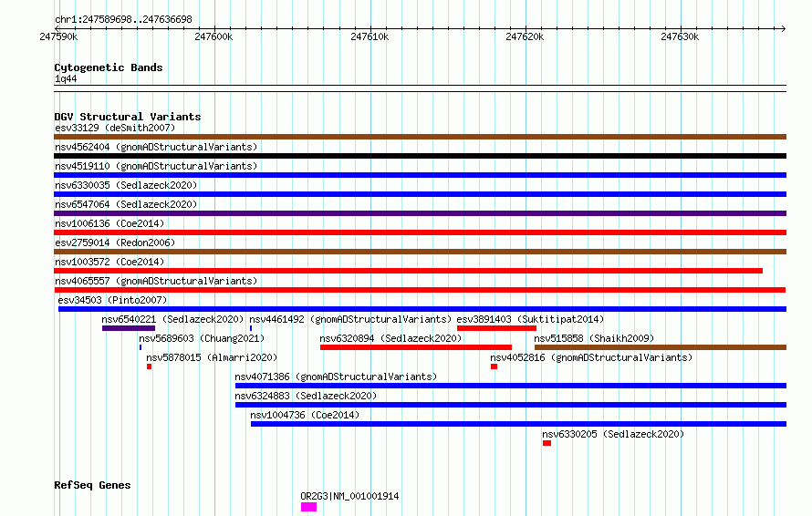The image size is (812, 516).
Task: Click the blue nsv1004736 Coe2014 bar
Action: [518, 424]
